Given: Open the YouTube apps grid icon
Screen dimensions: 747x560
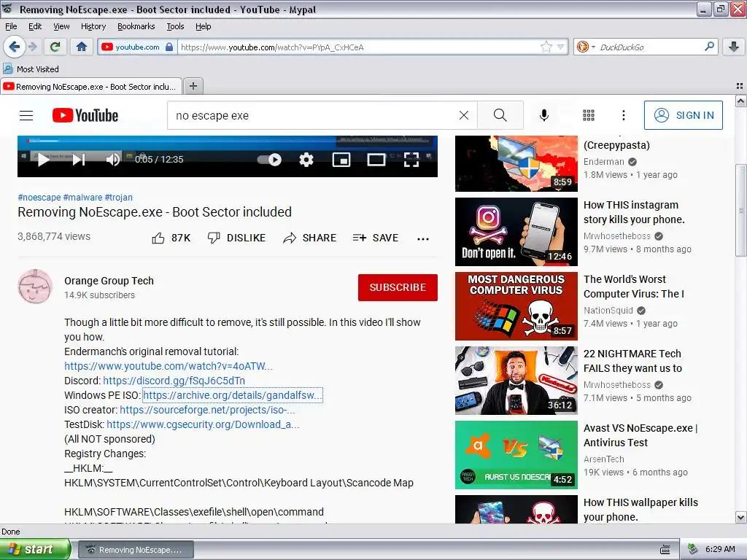Looking at the screenshot, I should coord(589,115).
